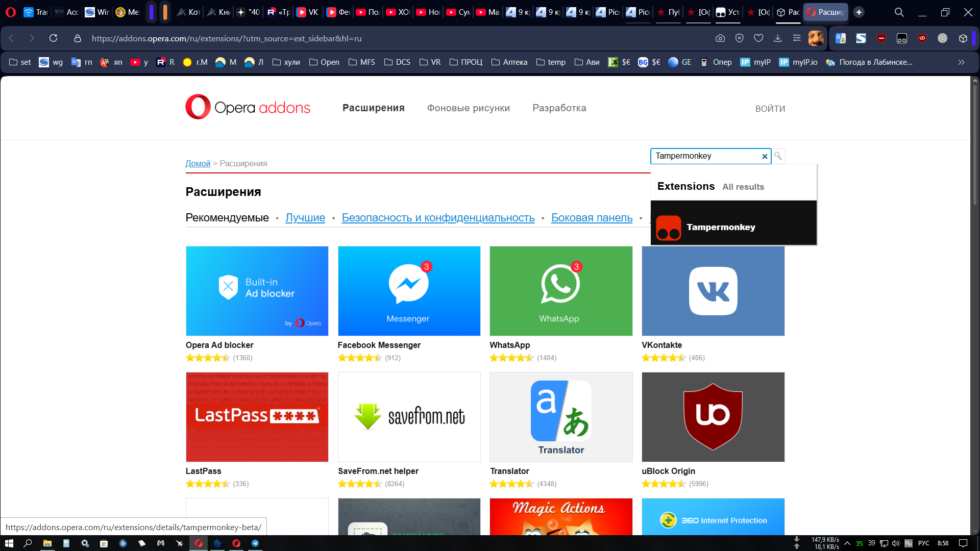The height and width of the screenshot is (551, 980).
Task: Select the Extensions results tab
Action: tap(685, 186)
